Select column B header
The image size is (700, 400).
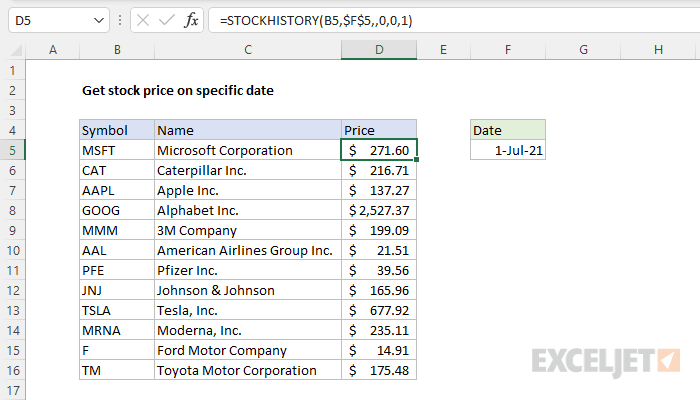point(117,50)
